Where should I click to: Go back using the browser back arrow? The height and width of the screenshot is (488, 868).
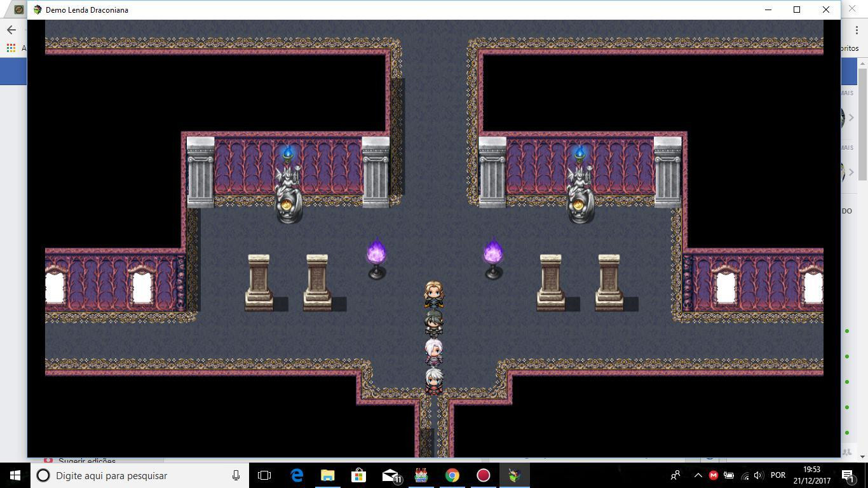coord(11,30)
